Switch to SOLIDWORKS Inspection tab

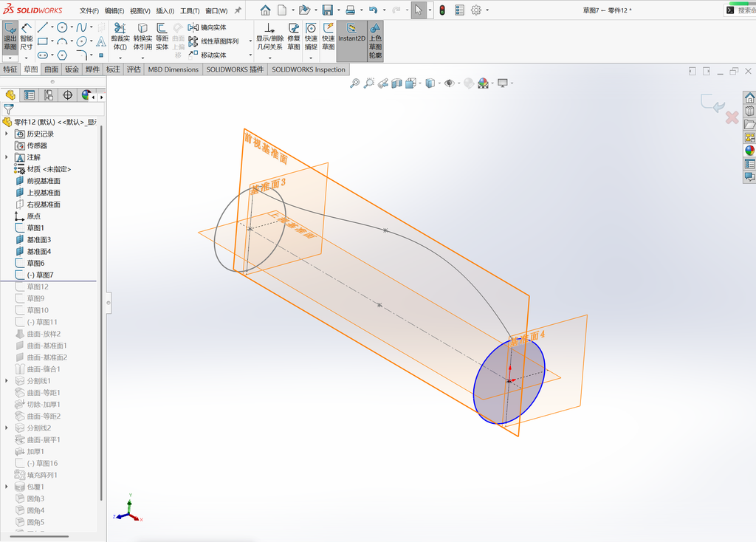309,69
